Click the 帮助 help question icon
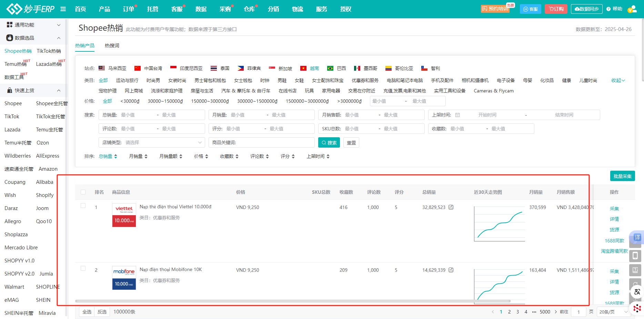644x319 pixels. [608, 9]
